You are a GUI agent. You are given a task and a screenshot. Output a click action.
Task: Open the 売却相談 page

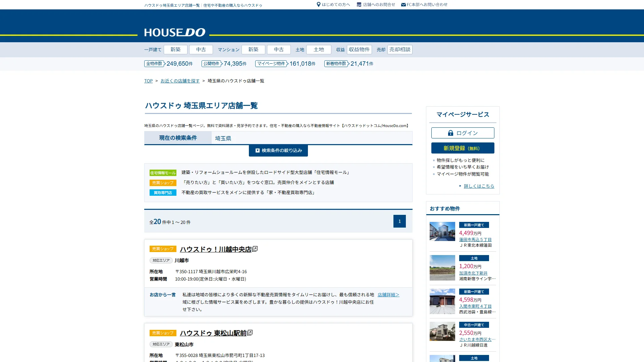400,50
